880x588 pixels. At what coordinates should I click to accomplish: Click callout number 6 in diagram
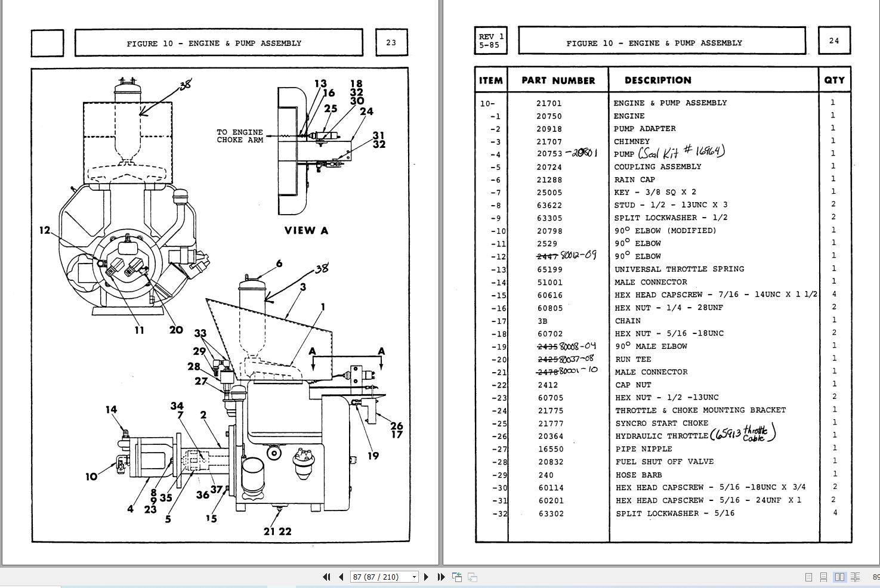click(279, 263)
